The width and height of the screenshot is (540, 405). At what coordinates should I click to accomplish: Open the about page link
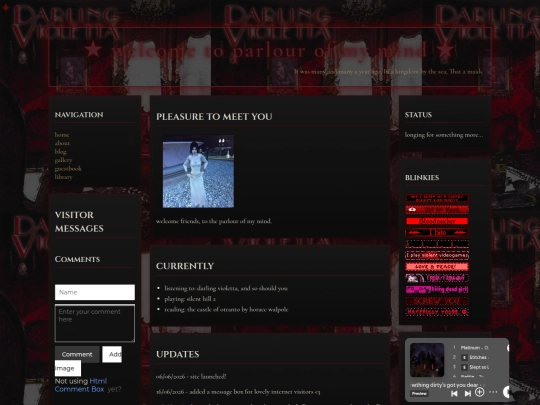(62, 143)
